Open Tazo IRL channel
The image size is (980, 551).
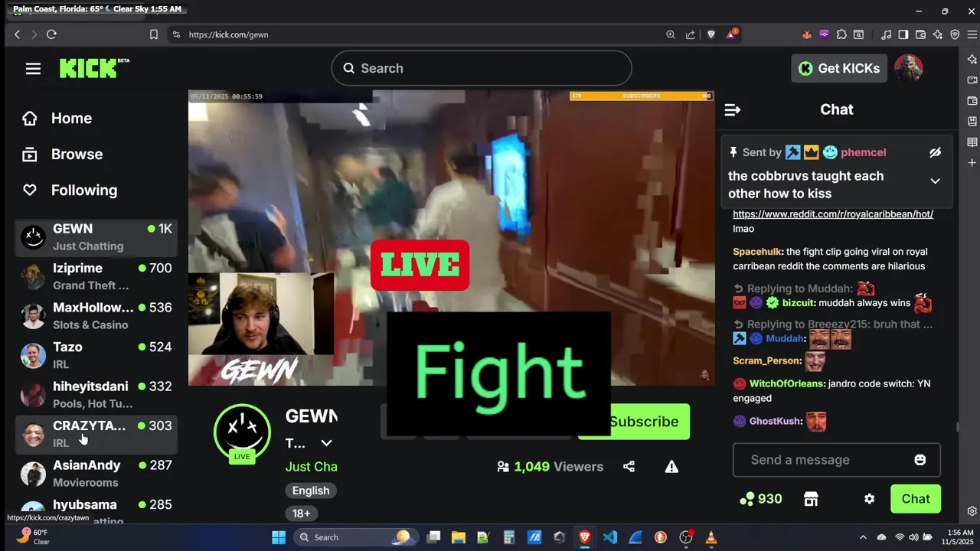(96, 355)
